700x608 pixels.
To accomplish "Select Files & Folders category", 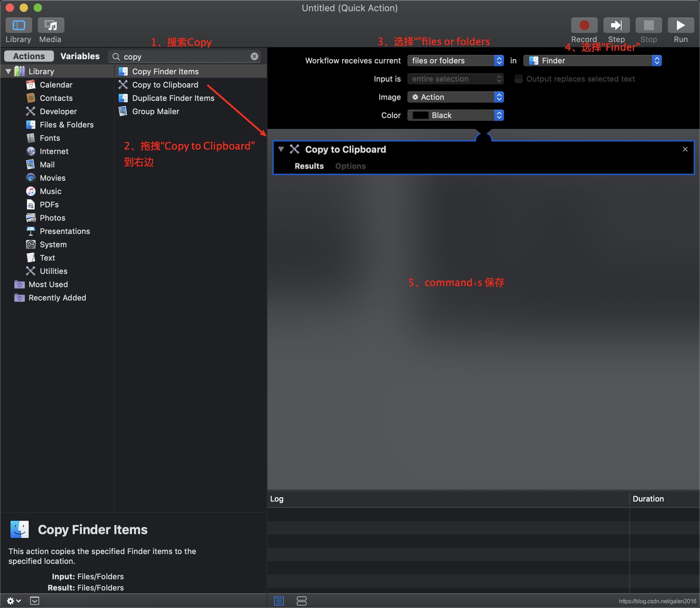I will click(66, 125).
